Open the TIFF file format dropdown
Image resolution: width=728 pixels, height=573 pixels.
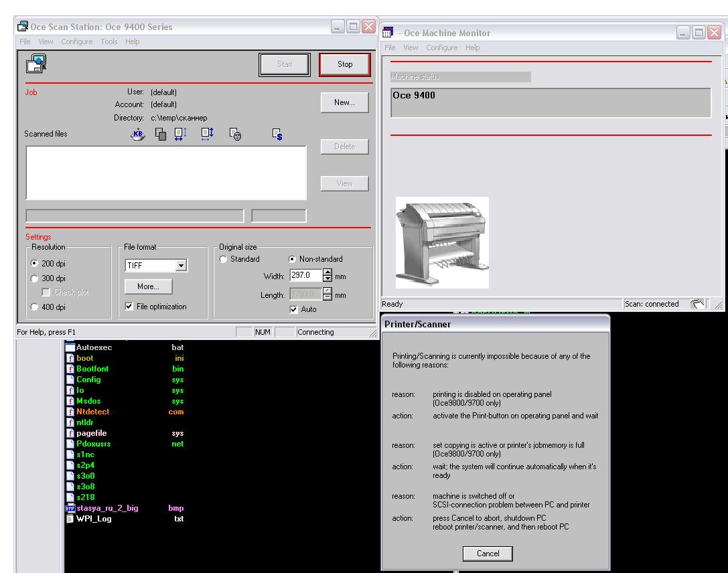181,265
